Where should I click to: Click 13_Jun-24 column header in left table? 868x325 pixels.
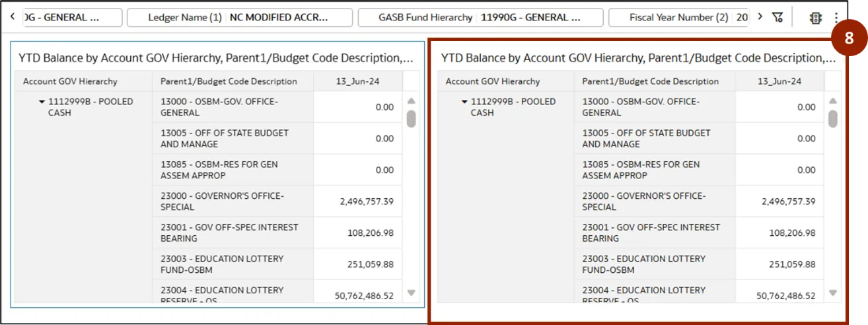tap(357, 81)
